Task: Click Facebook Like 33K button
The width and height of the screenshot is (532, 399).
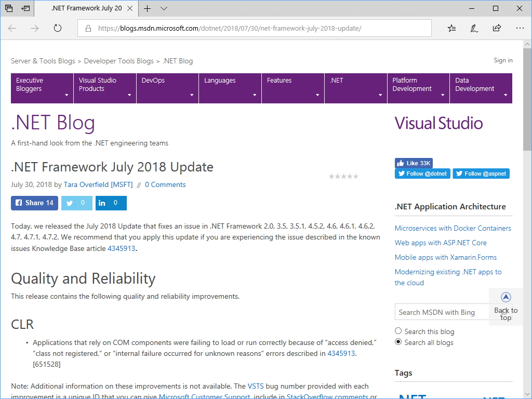Action: [x=414, y=163]
